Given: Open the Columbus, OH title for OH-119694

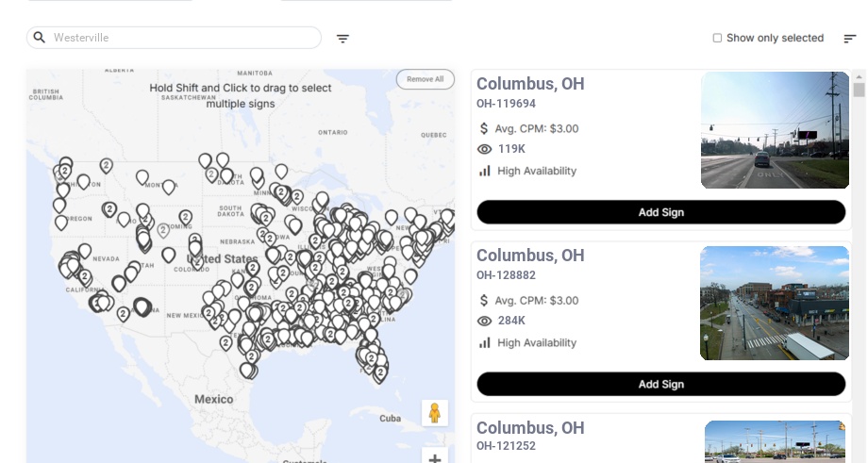Looking at the screenshot, I should click(x=530, y=84).
